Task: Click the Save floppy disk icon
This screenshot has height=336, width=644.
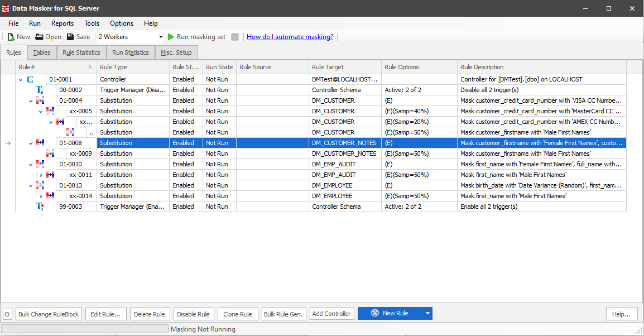Action: 70,37
